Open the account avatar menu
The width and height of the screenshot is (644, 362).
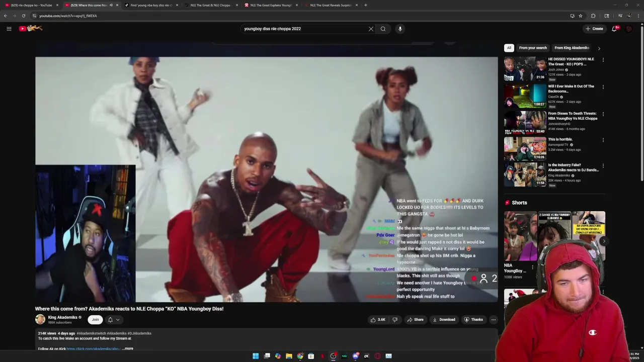point(629,29)
